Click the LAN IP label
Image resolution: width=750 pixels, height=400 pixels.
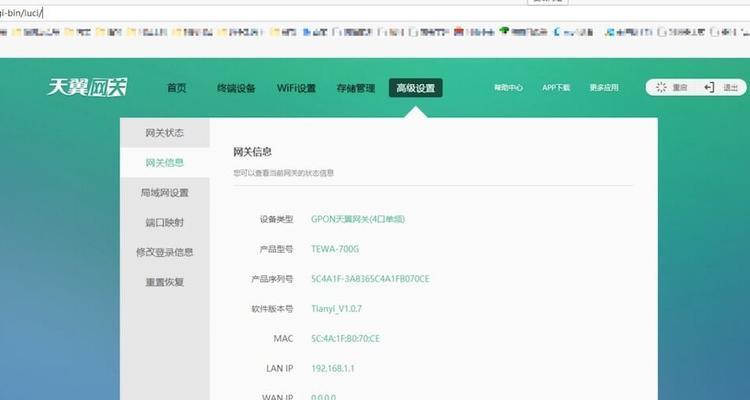280,368
